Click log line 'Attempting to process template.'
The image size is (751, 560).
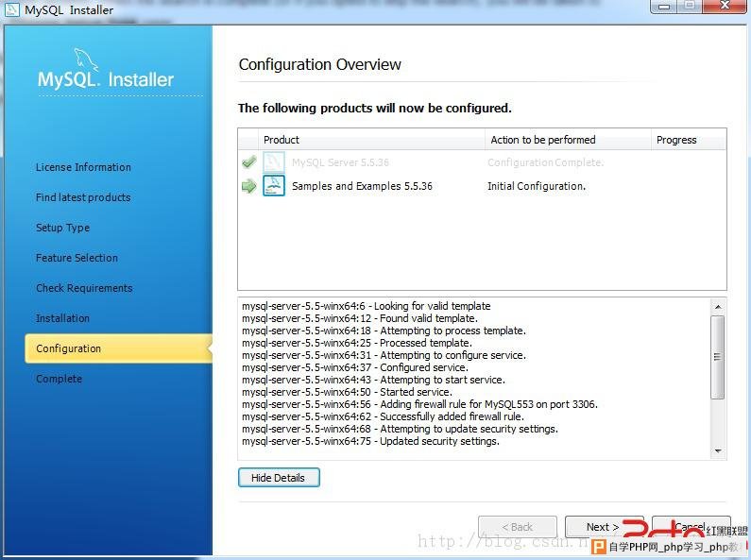(x=384, y=331)
